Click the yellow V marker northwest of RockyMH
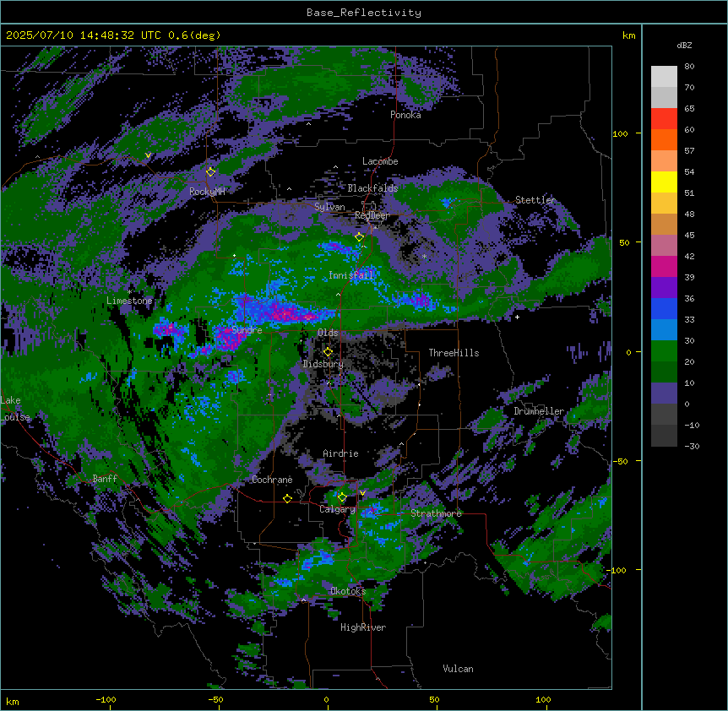The width and height of the screenshot is (728, 711). [148, 155]
